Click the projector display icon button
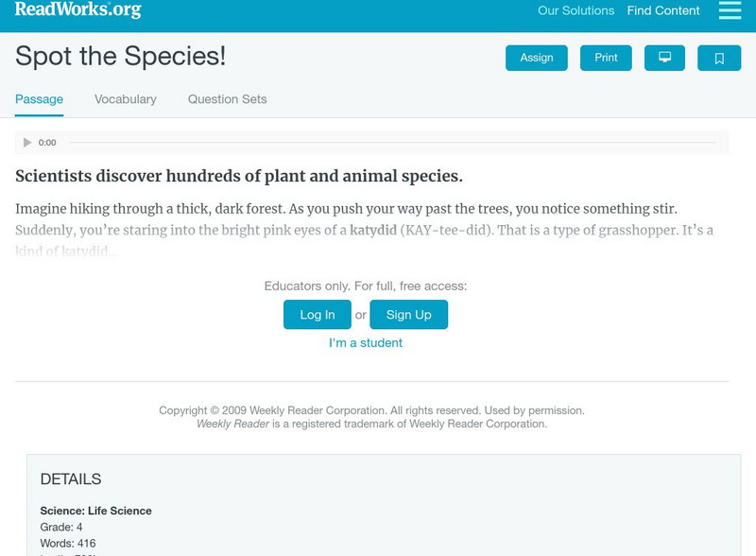Screen dimensions: 756x556 point(664,58)
